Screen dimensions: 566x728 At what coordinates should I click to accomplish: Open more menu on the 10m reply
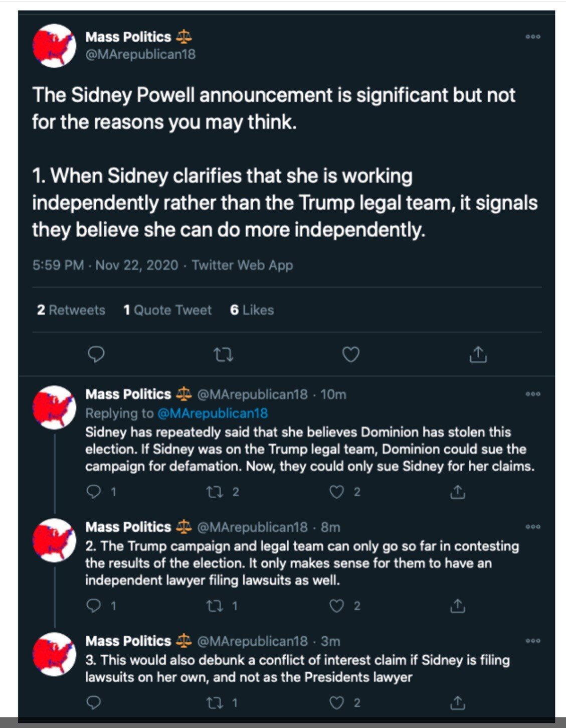[532, 394]
